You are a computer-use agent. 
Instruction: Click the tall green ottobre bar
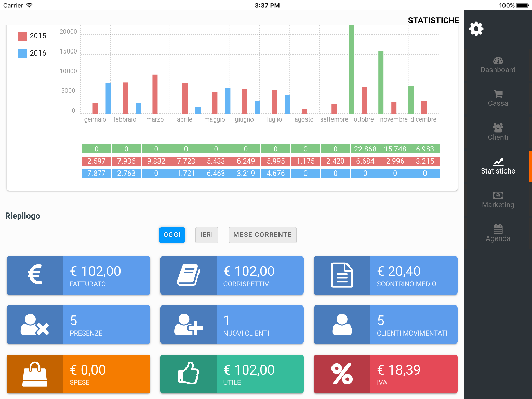click(351, 70)
